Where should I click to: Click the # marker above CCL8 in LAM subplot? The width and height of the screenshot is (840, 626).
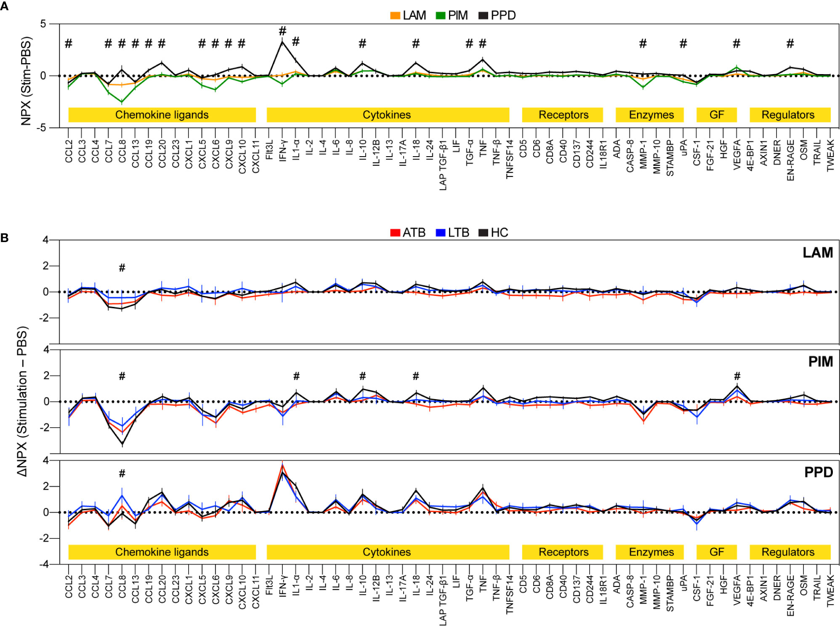click(x=122, y=268)
